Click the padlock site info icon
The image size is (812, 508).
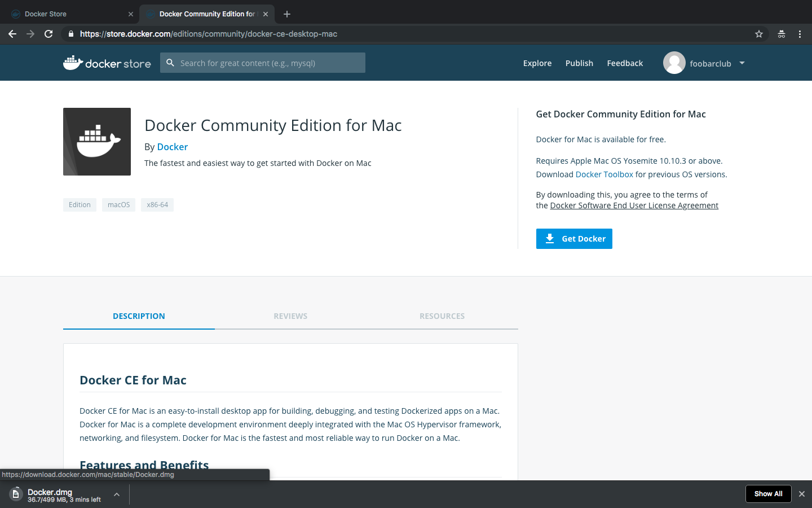[70, 34]
